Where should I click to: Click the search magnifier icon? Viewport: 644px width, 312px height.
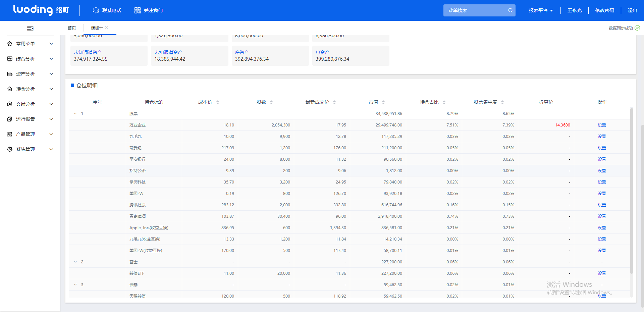pos(510,10)
